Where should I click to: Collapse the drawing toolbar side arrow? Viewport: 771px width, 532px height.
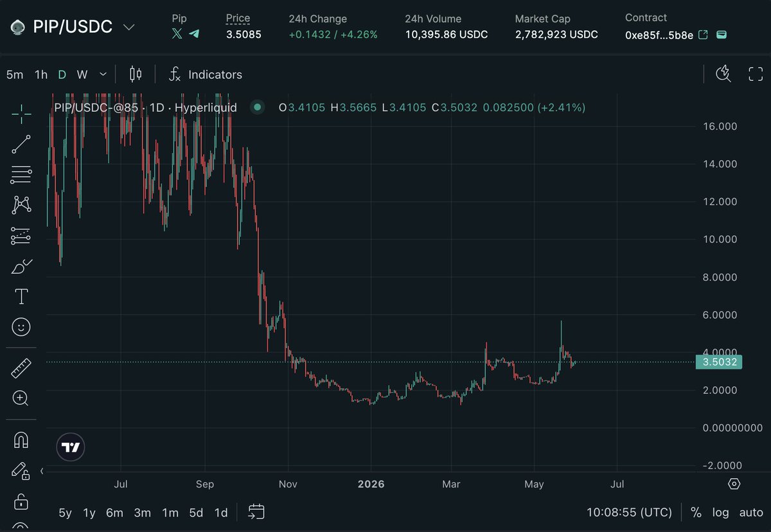pyautogui.click(x=42, y=471)
